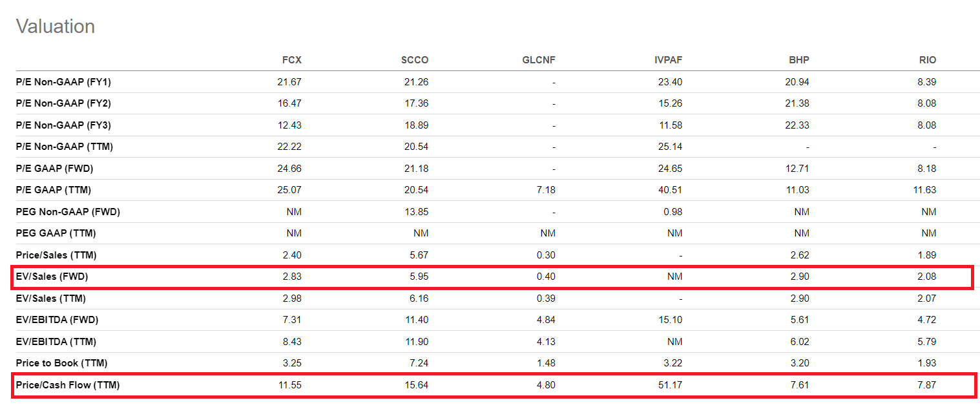980x409 pixels.
Task: Click GLCNF Price to Book value 1.48
Action: (x=547, y=363)
